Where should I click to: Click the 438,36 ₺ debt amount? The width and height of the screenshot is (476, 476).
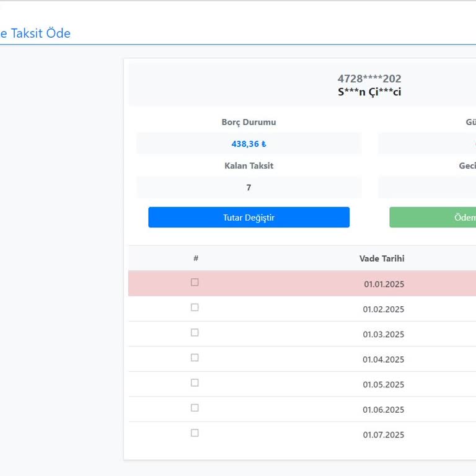coord(249,144)
